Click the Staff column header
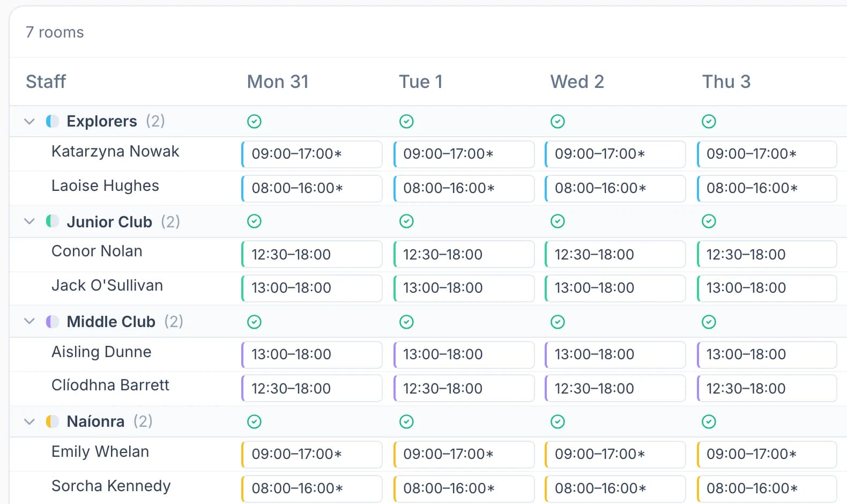This screenshot has width=847, height=504. [x=46, y=81]
